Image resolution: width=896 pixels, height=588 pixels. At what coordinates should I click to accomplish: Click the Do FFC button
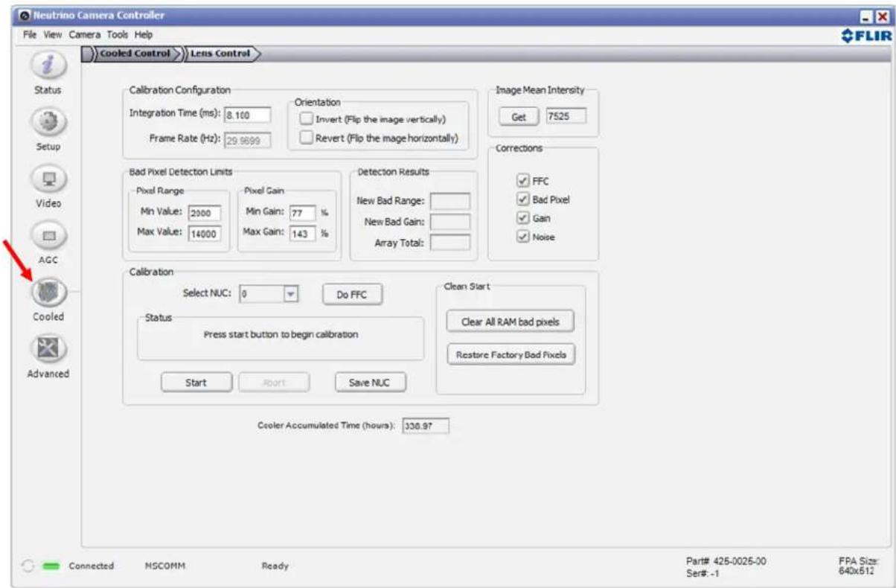pyautogui.click(x=353, y=295)
